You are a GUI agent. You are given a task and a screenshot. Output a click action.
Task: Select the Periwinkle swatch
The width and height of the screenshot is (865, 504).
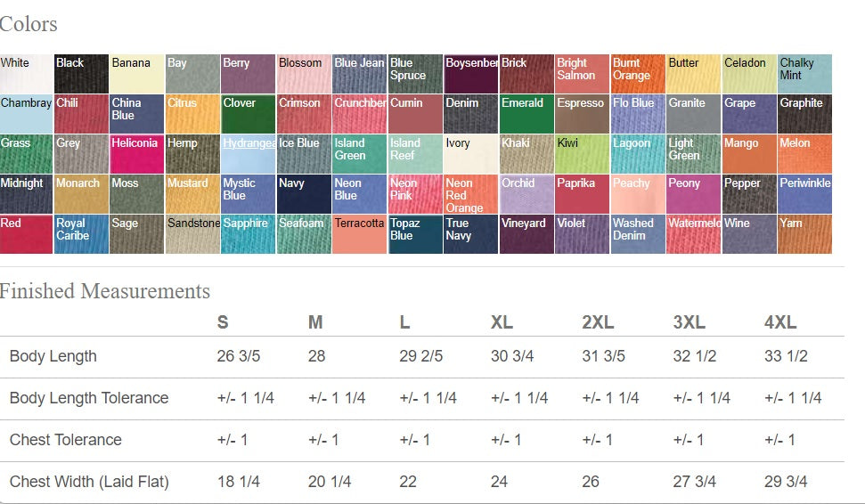coord(805,194)
